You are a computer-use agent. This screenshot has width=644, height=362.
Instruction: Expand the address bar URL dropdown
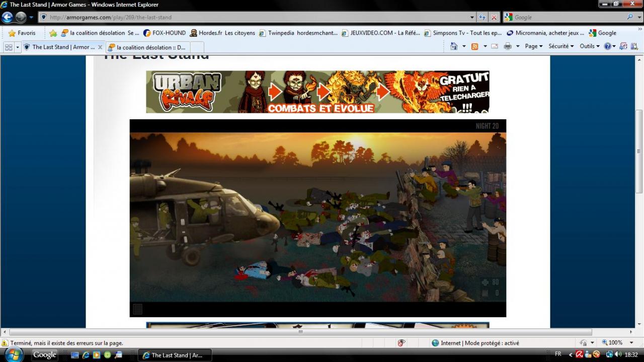tap(472, 17)
